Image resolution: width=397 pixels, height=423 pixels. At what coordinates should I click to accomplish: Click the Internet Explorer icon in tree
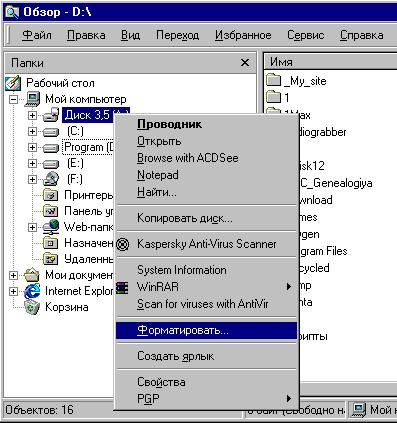(x=32, y=291)
